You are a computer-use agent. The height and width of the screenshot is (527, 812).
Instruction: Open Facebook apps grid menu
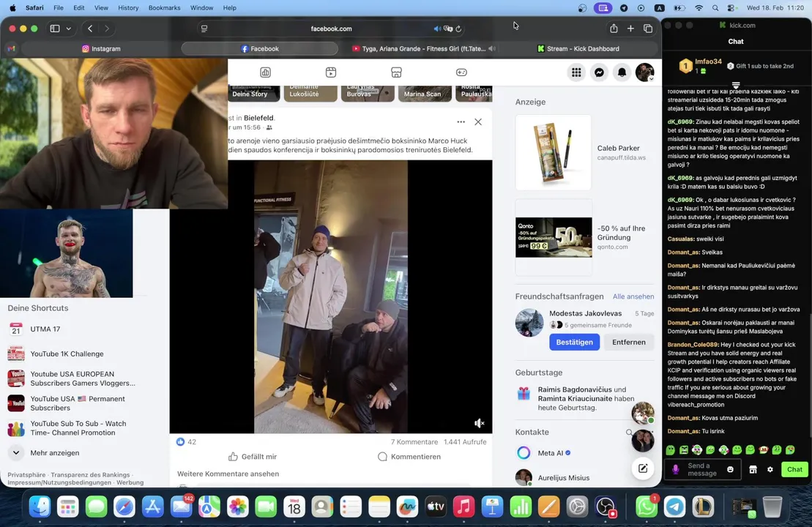[x=576, y=72]
